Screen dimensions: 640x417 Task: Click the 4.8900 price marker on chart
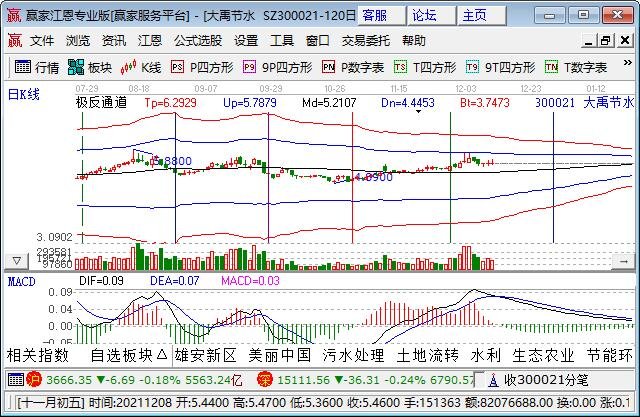pyautogui.click(x=373, y=177)
